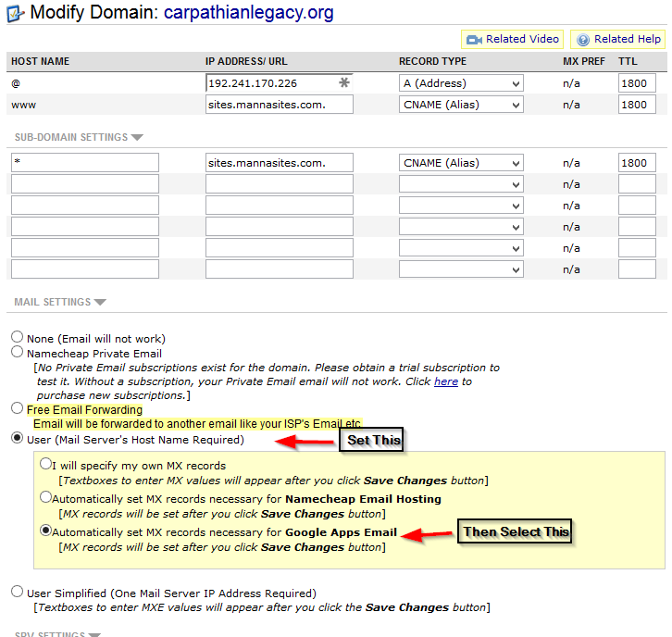Open record type dropdown in second sub-domain row
This screenshot has height=637, width=672.
click(461, 184)
